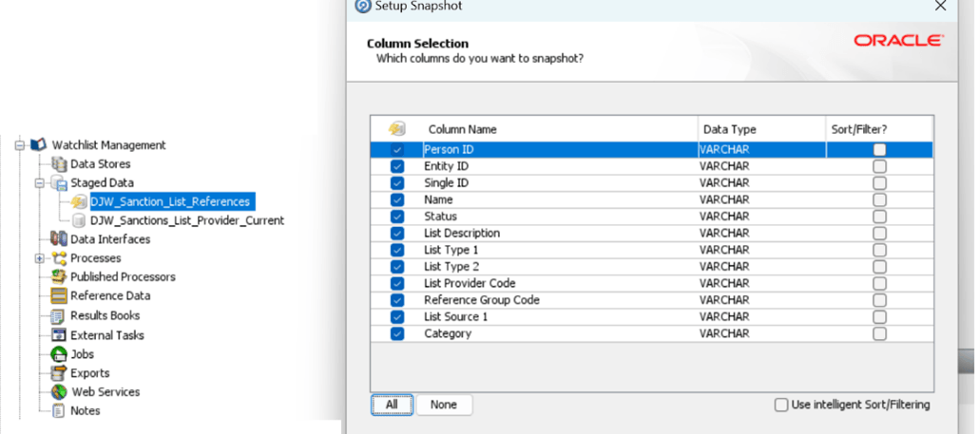Viewport: 980px width, 434px height.
Task: Collapse the Staged Data node
Action: 40,183
